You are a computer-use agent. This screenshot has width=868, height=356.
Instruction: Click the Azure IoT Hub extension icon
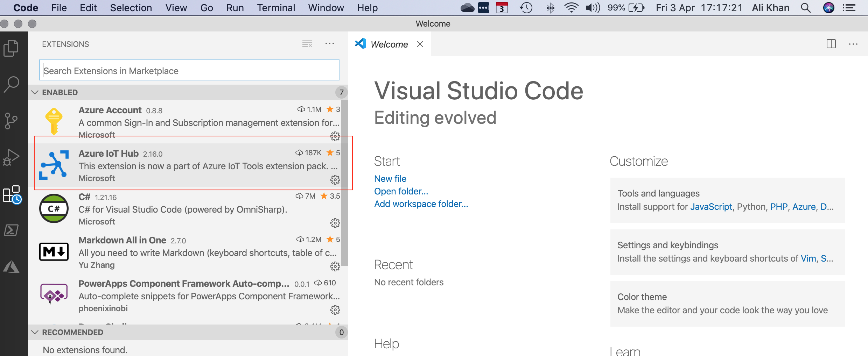[x=54, y=165]
